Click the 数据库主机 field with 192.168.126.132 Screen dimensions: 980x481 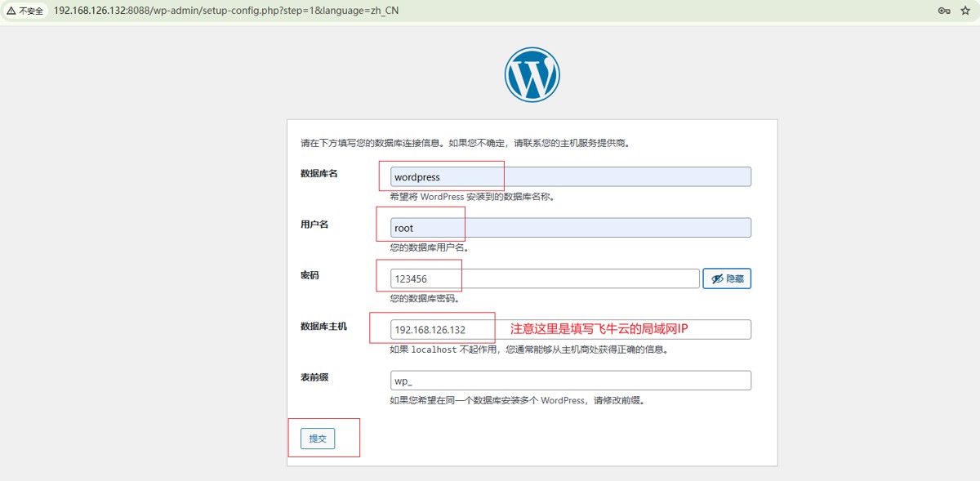[x=570, y=330]
